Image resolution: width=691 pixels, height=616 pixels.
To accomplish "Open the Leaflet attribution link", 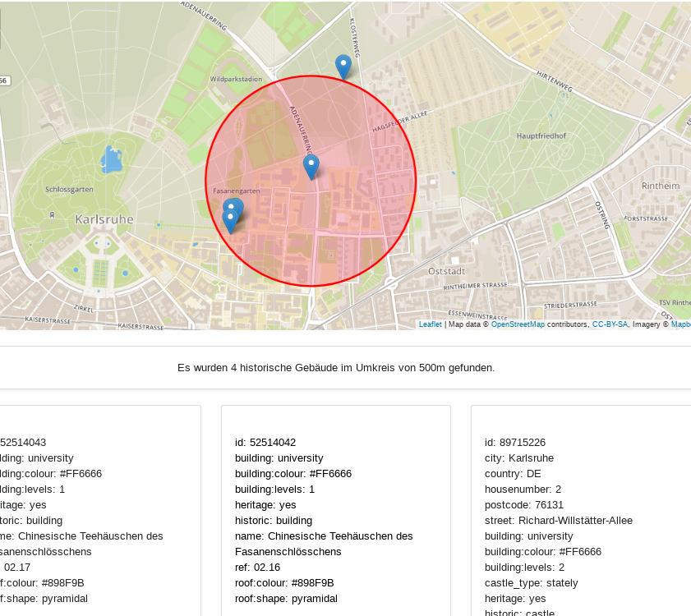I will (430, 324).
